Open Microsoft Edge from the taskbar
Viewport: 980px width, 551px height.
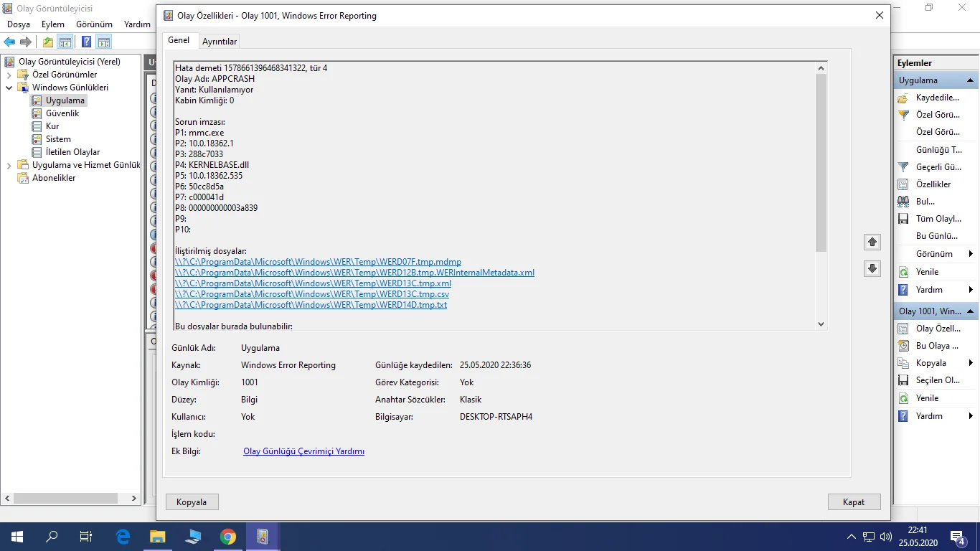click(123, 536)
